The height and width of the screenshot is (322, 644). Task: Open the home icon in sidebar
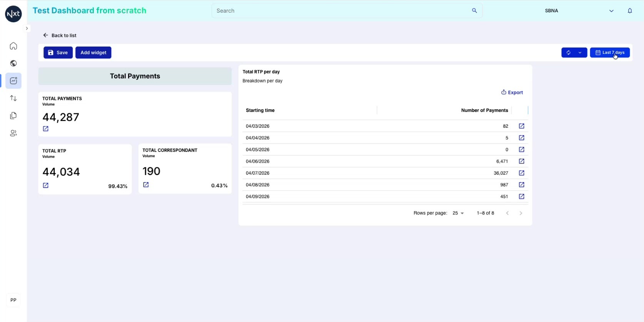click(x=13, y=46)
